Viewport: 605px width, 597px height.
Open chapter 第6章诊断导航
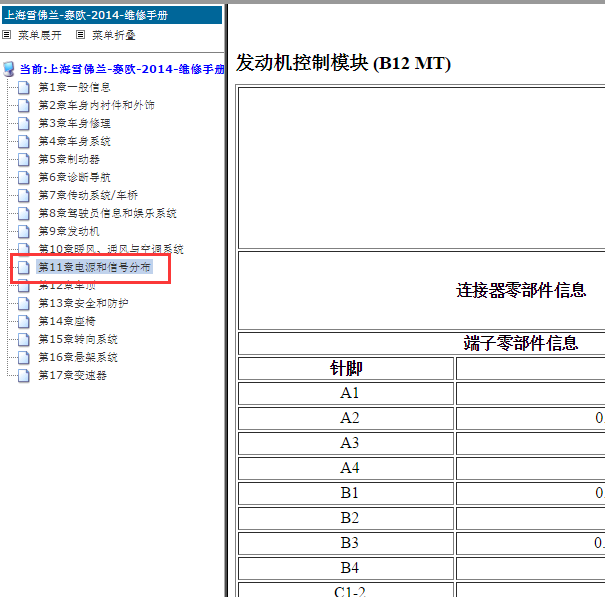74,177
